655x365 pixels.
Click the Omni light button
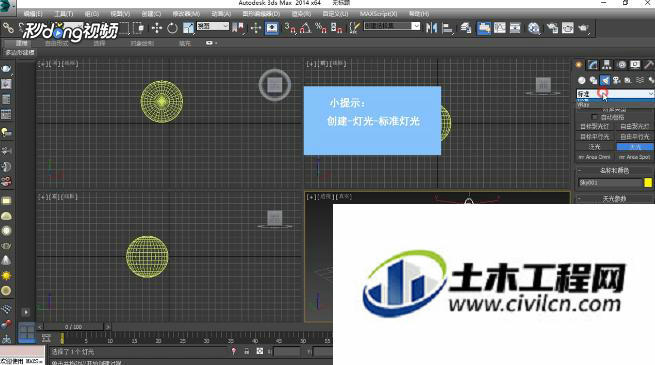(595, 147)
